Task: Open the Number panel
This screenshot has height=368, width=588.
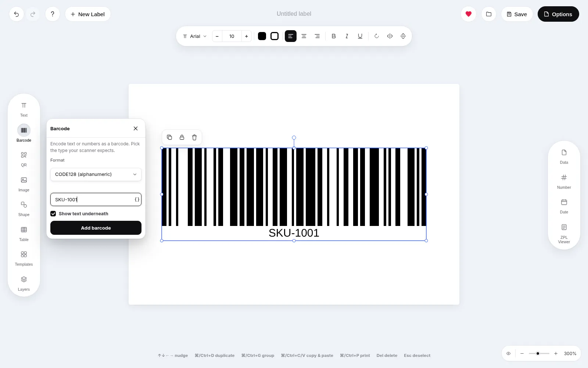Action: click(x=564, y=181)
